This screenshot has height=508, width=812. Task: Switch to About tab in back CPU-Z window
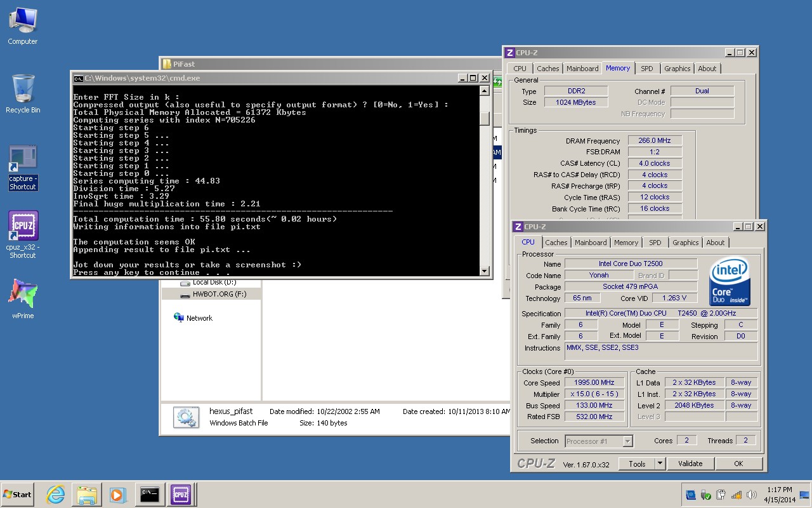tap(707, 69)
